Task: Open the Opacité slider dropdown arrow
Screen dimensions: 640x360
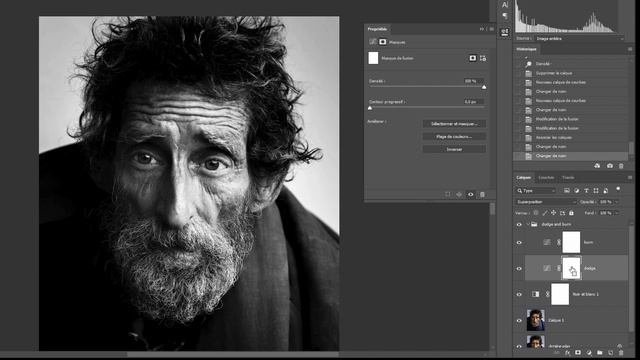Action: 616,202
